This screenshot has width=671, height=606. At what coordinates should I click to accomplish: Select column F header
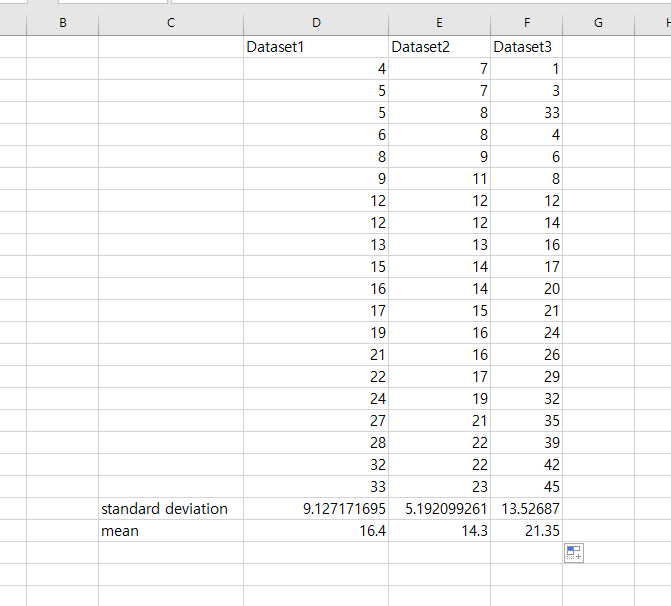coord(526,23)
